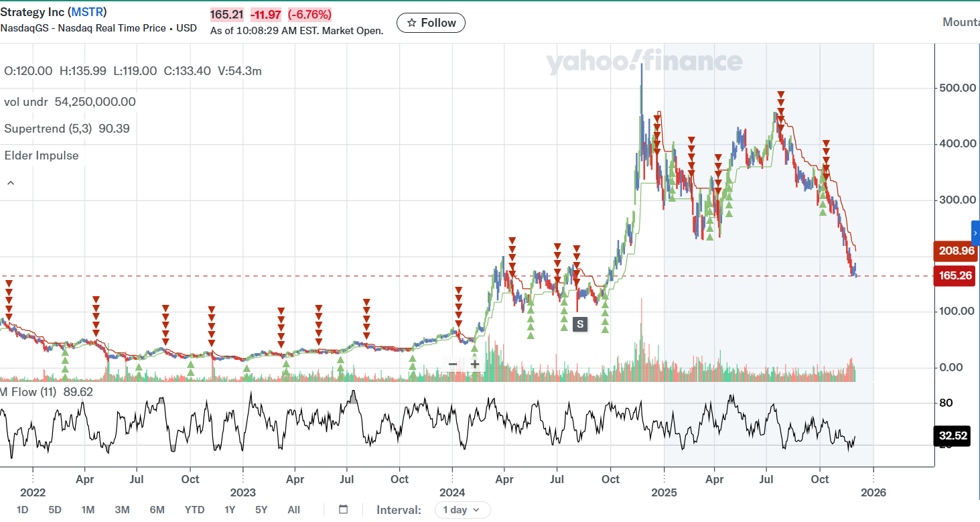Click the 165.26 current price tag

point(955,275)
